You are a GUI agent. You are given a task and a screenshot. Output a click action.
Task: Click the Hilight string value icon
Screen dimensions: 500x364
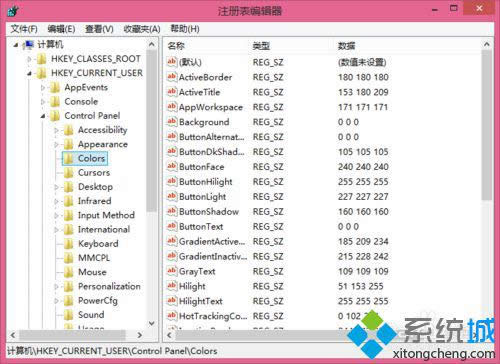tap(172, 286)
